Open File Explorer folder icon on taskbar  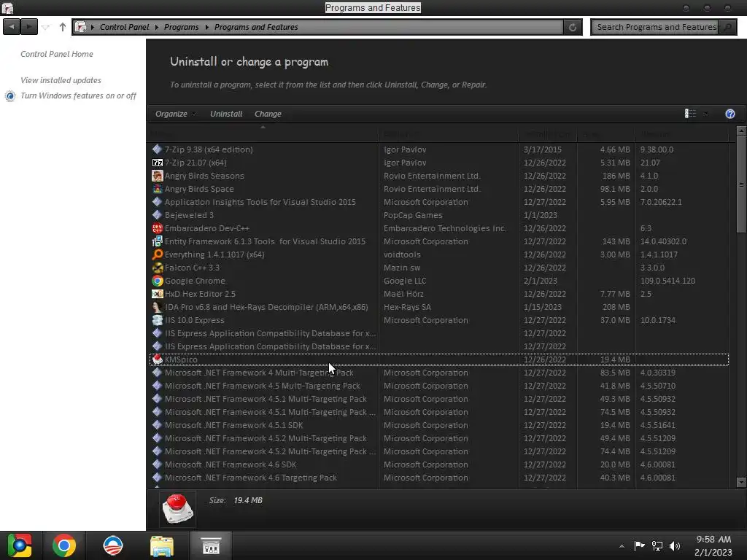tap(162, 546)
